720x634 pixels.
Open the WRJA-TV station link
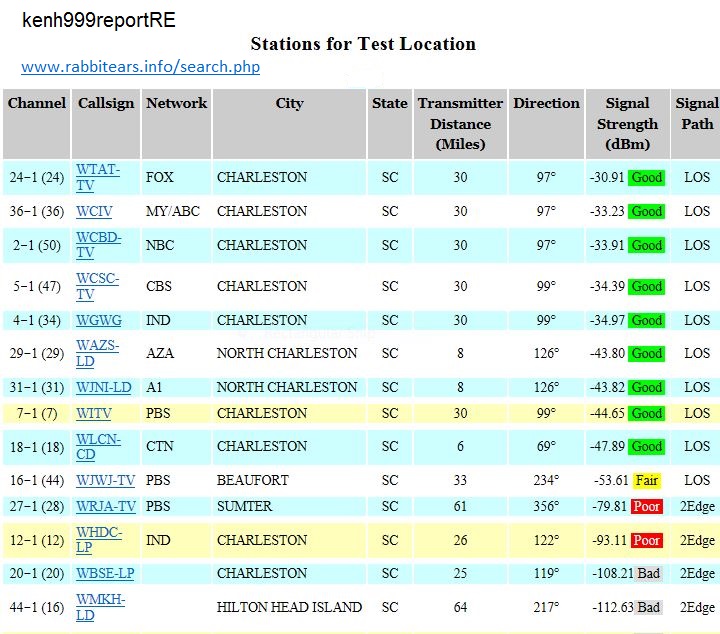[x=105, y=506]
